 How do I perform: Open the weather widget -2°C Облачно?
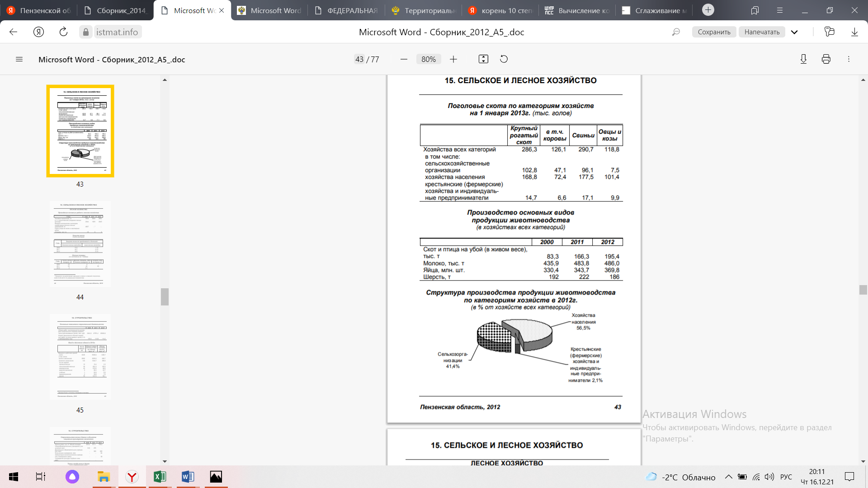tap(680, 477)
